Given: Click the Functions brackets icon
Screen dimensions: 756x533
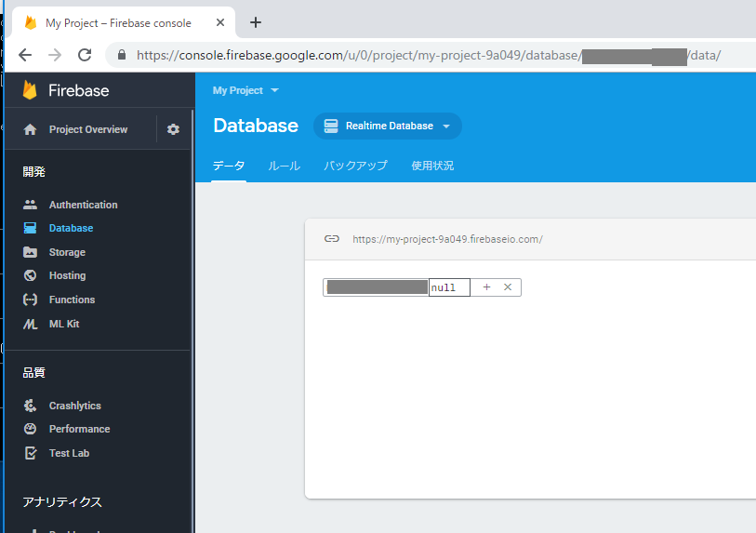Looking at the screenshot, I should (x=30, y=300).
